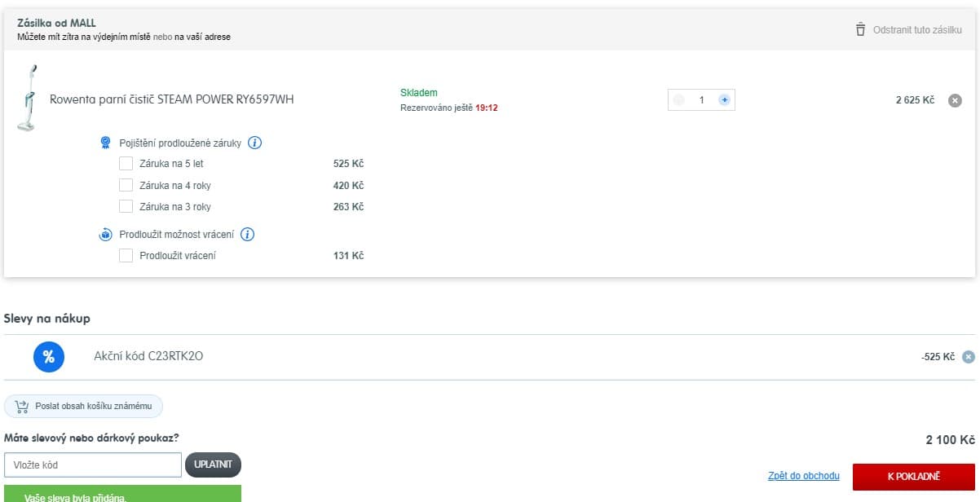The image size is (980, 502).
Task: Click the Zásilka od MALL heading
Action: pyautogui.click(x=56, y=23)
